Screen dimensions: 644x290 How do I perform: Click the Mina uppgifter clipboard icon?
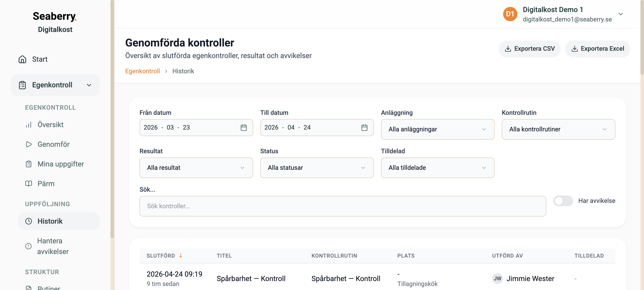pyautogui.click(x=28, y=164)
